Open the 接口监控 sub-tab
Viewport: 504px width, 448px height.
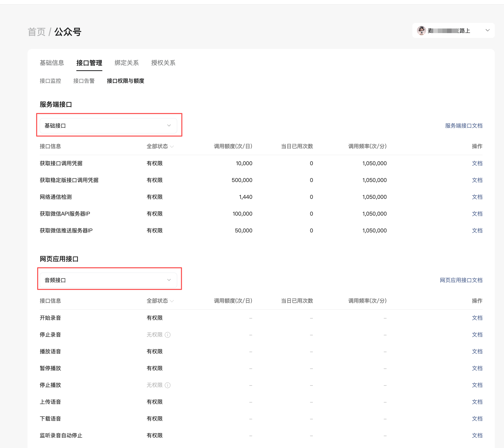click(50, 81)
